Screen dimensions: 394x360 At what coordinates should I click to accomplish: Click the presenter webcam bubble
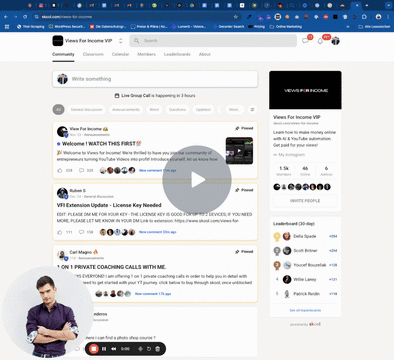[x=47, y=312]
